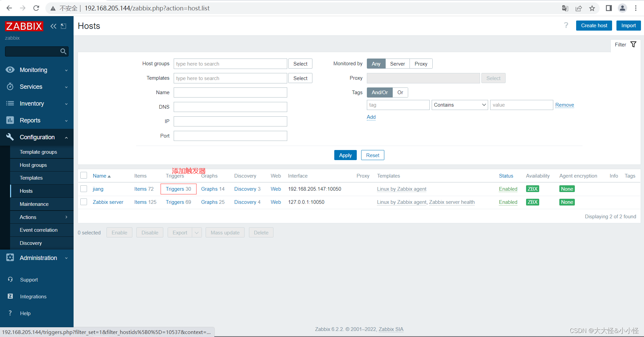Image resolution: width=644 pixels, height=337 pixels.
Task: Open Triggers 30 for jiang
Action: tap(178, 189)
